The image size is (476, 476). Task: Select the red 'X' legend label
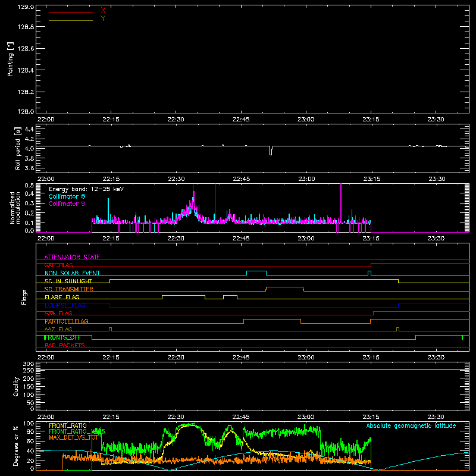(103, 11)
